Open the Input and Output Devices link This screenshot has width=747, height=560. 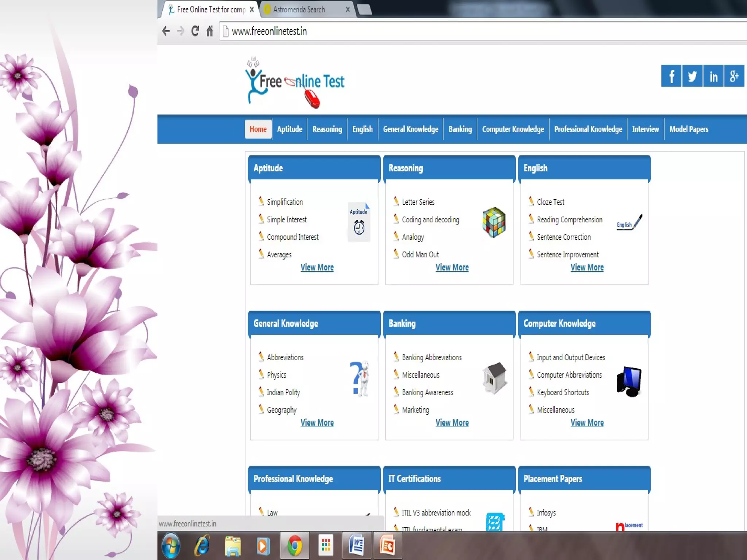click(571, 357)
